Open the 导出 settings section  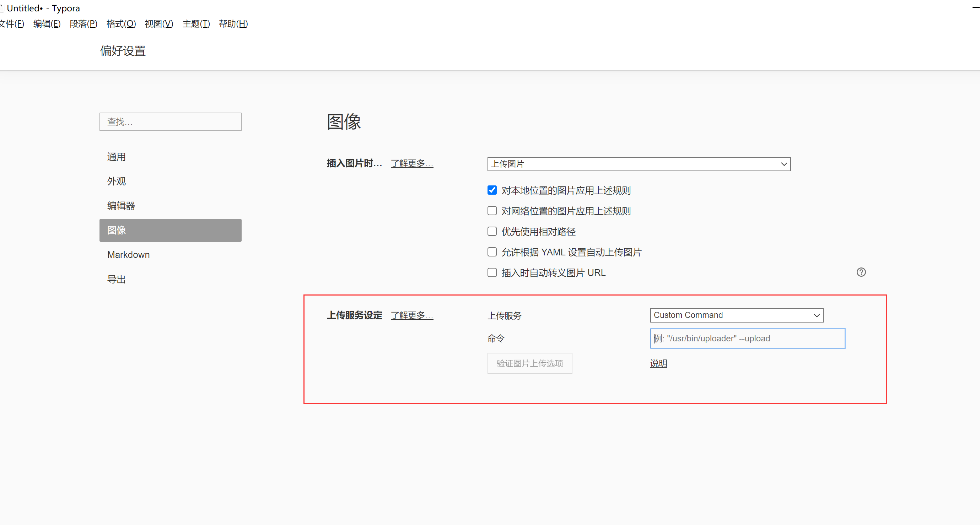tap(117, 278)
